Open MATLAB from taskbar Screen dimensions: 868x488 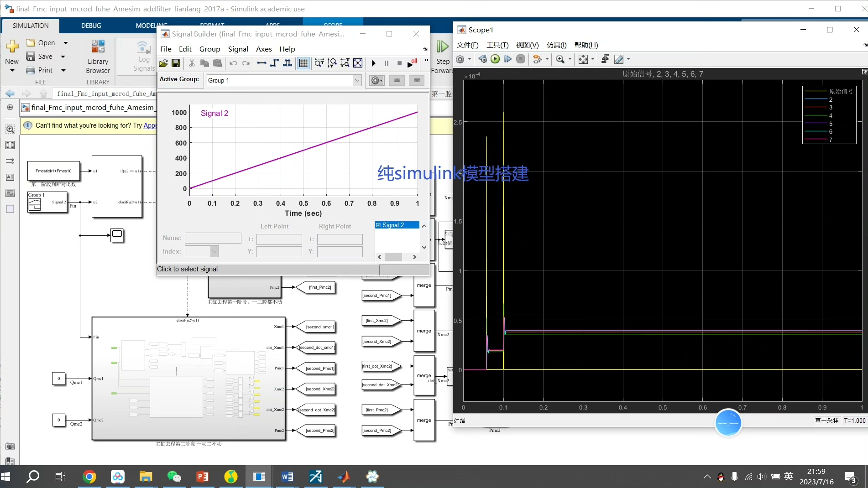344,477
